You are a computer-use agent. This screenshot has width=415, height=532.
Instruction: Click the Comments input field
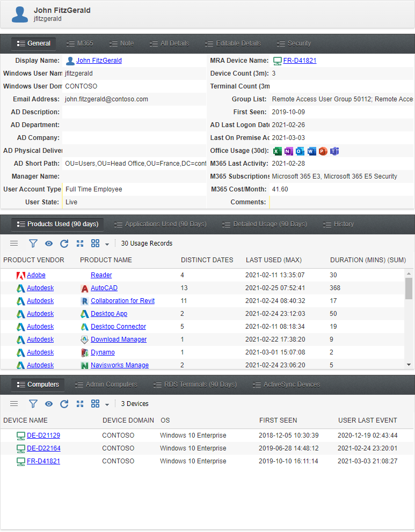[x=341, y=203]
